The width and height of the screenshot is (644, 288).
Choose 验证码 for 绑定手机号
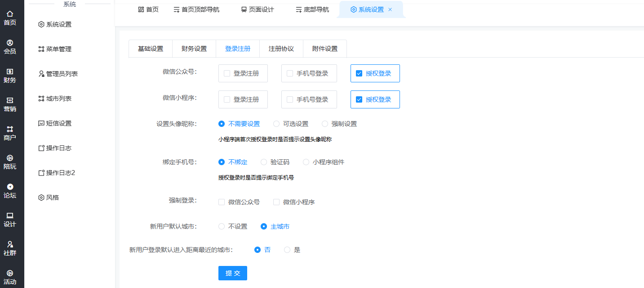pyautogui.click(x=264, y=162)
